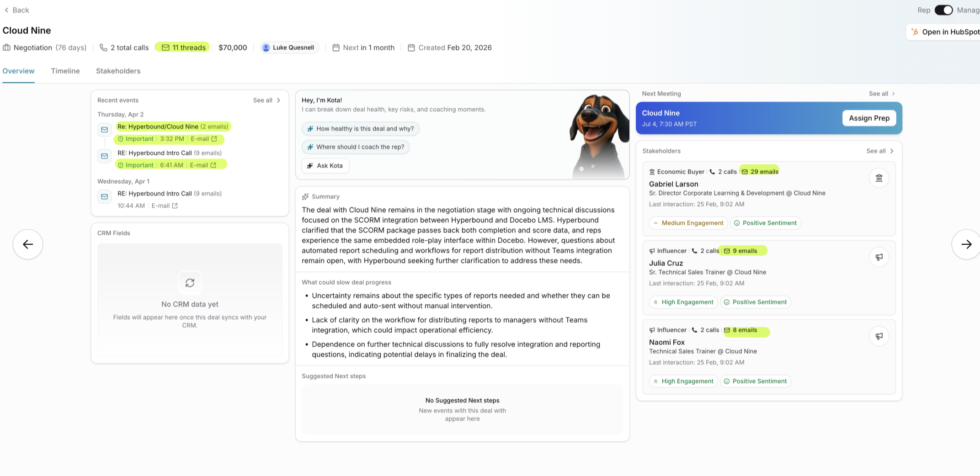Click mail icon for the 6:41 AM Intro Call thread
Image resolution: width=980 pixels, height=476 pixels.
104,156
